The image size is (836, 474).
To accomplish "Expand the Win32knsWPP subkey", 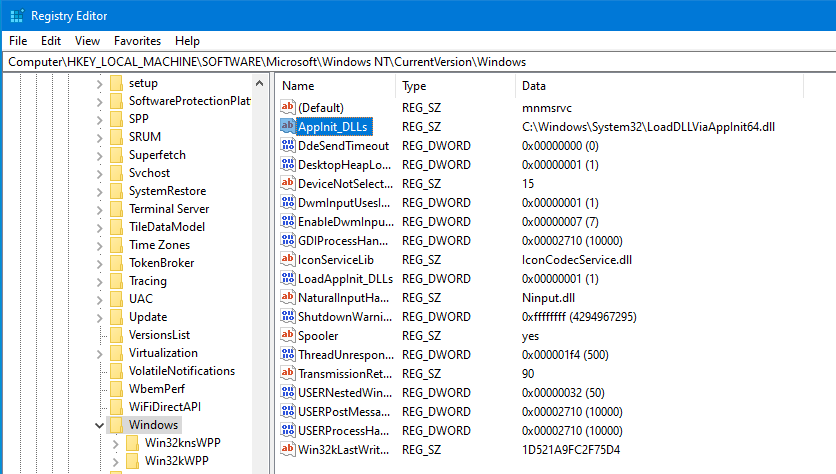I will (x=116, y=443).
